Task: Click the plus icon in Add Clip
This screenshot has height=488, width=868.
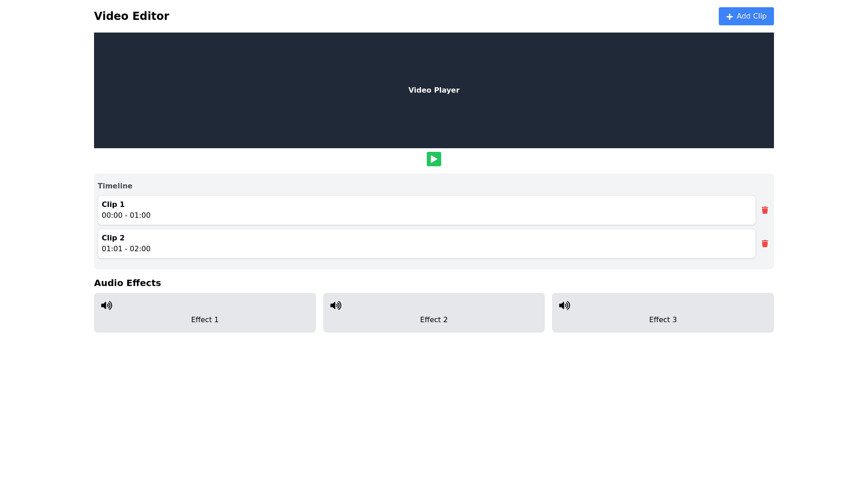Action: click(x=729, y=17)
